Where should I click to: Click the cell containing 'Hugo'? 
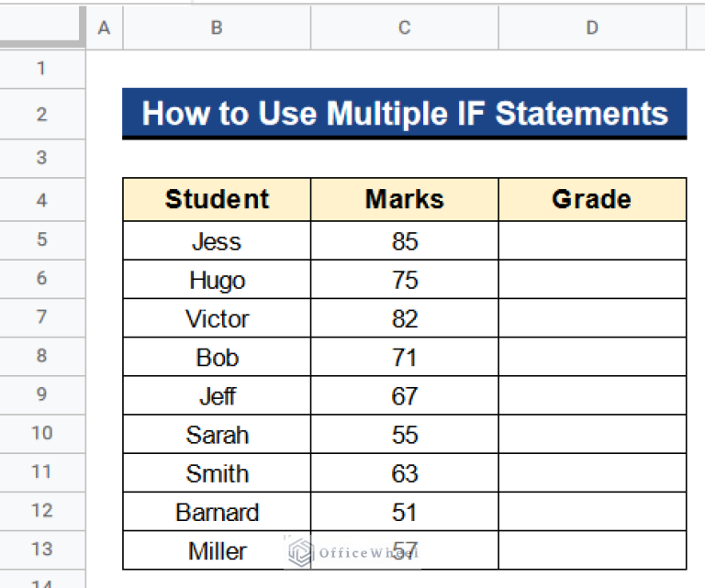click(x=217, y=280)
